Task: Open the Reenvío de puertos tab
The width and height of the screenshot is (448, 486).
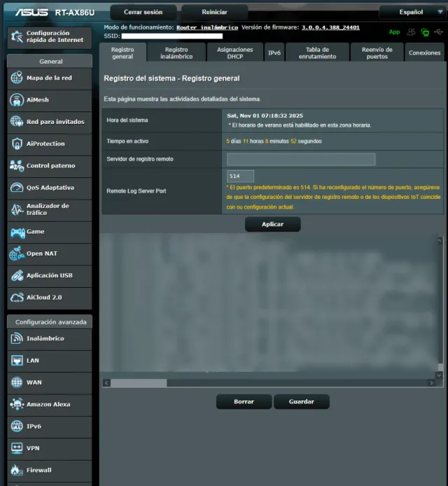Action: click(377, 53)
